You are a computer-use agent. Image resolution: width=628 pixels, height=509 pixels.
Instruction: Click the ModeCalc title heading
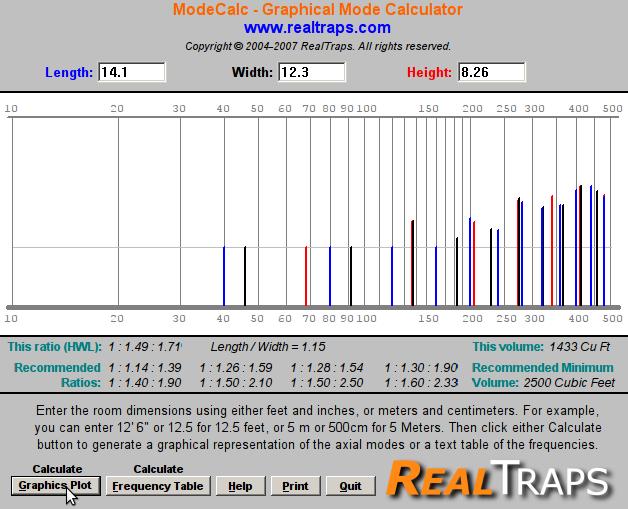(318, 9)
